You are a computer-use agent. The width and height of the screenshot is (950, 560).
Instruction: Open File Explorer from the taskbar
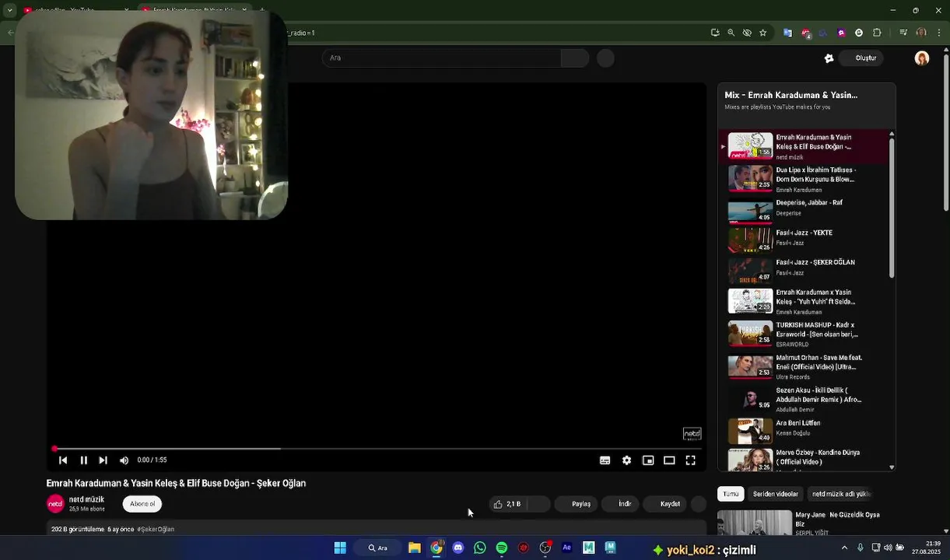[415, 548]
